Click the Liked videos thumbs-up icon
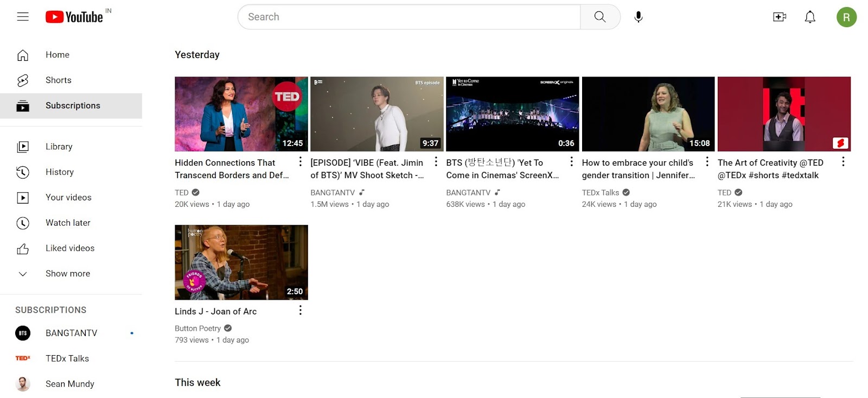This screenshot has width=868, height=398. click(x=23, y=249)
